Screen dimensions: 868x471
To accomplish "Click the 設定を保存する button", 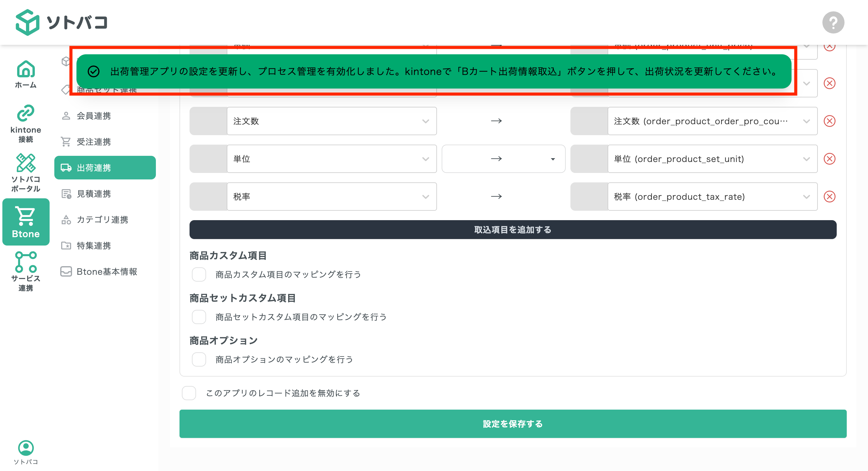I will click(513, 424).
